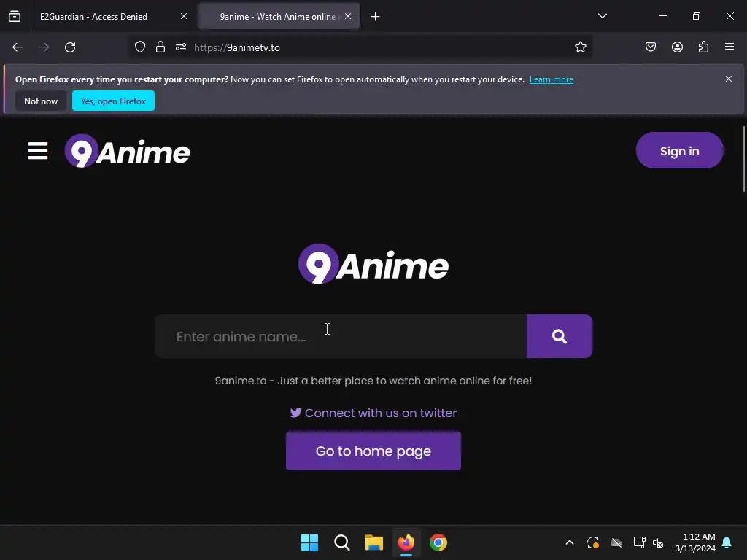Open the Firefox account icon
This screenshot has width=747, height=560.
(677, 47)
